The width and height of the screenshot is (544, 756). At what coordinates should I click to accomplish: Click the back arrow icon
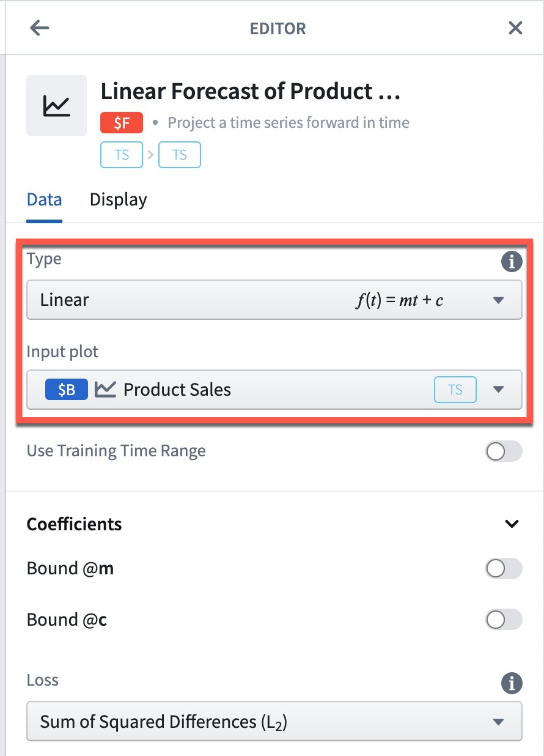40,28
